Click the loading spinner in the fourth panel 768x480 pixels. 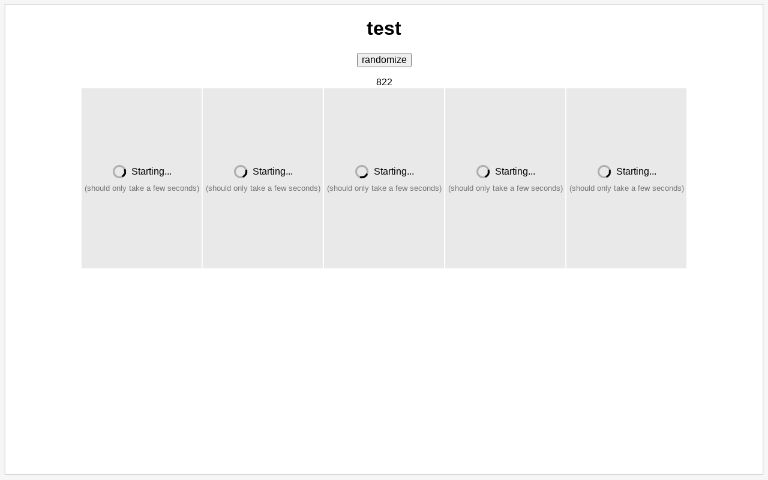click(x=483, y=172)
